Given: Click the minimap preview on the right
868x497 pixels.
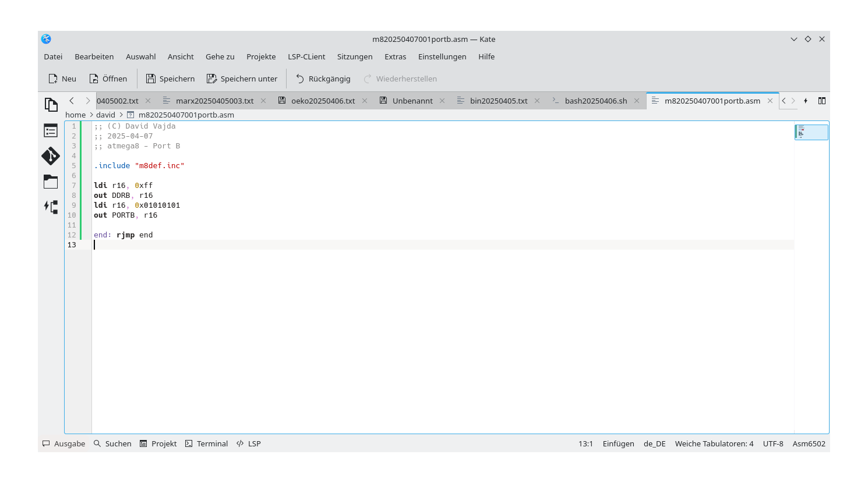Looking at the screenshot, I should click(811, 132).
